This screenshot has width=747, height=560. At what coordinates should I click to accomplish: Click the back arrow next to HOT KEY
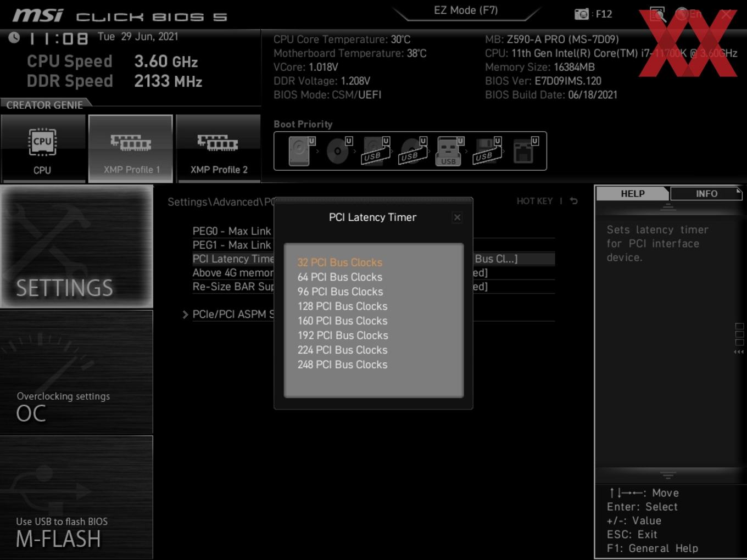click(573, 201)
